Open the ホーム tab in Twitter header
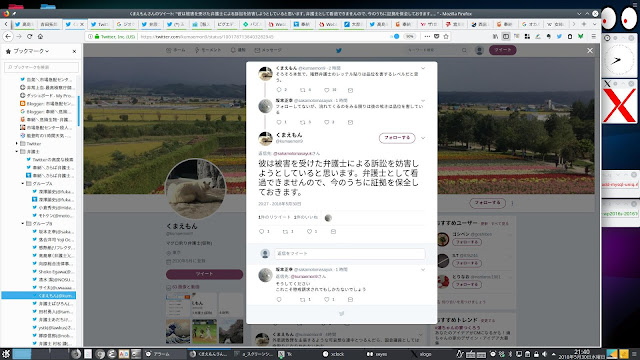 tap(176, 50)
